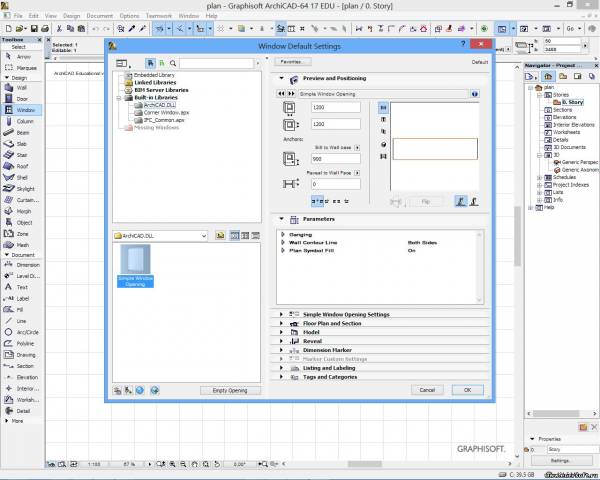Select 0. Story in Navigator tree

pyautogui.click(x=572, y=102)
